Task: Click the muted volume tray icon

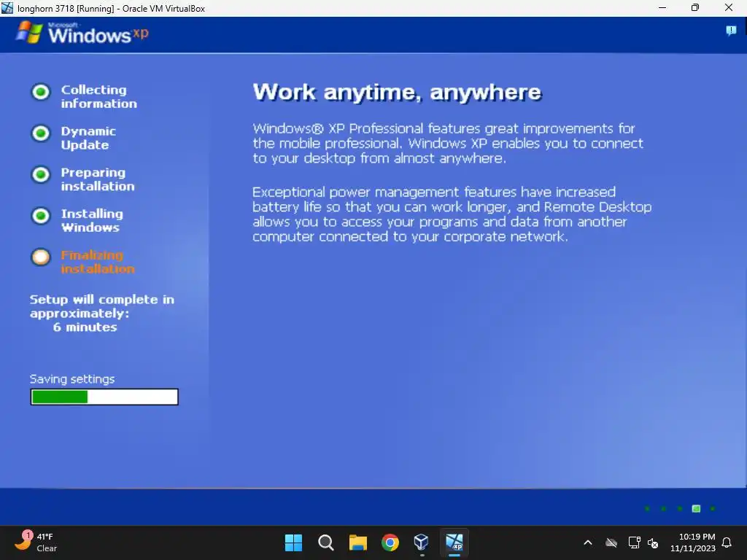Action: point(653,542)
